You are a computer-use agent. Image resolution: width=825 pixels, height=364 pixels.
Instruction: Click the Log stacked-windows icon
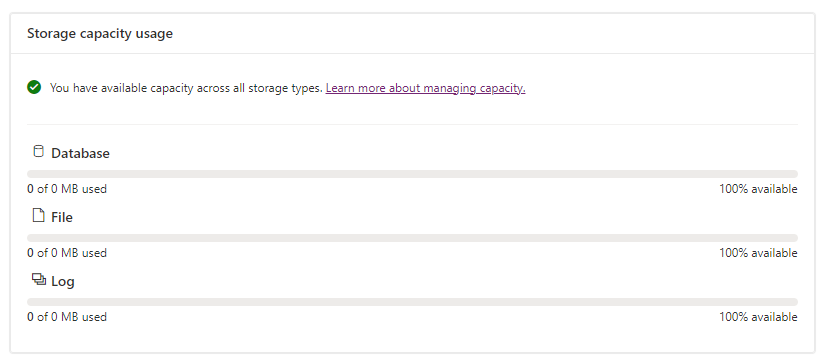39,279
